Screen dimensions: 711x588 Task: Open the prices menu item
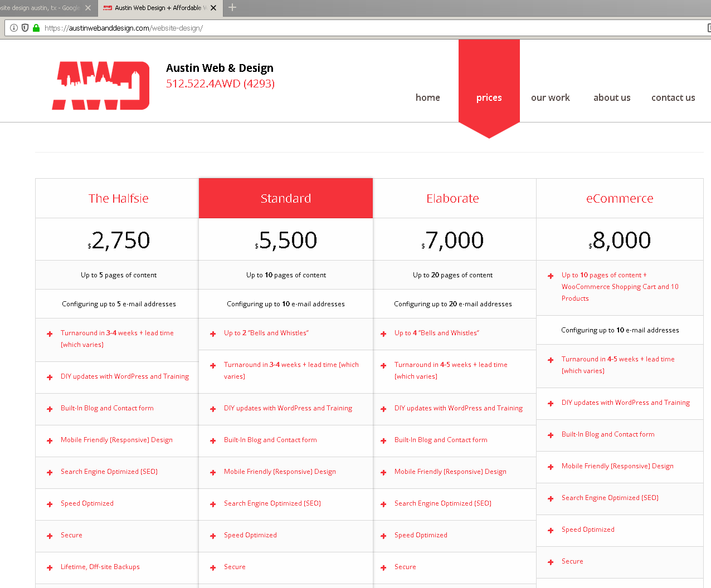[489, 97]
